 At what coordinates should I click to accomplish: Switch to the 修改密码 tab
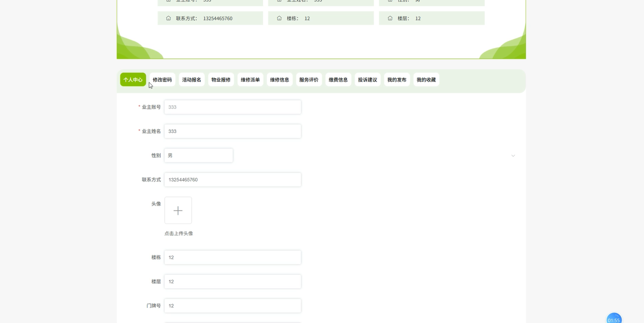162,79
